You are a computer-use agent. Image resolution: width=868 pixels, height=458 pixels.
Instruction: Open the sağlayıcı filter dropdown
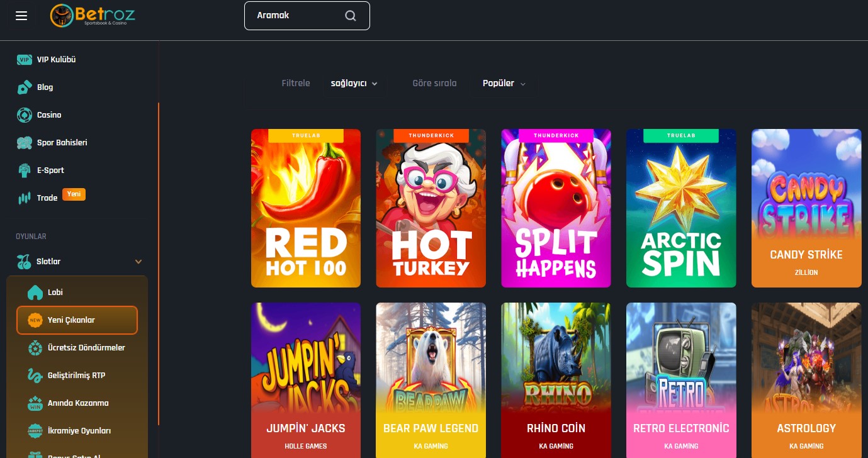pyautogui.click(x=354, y=83)
